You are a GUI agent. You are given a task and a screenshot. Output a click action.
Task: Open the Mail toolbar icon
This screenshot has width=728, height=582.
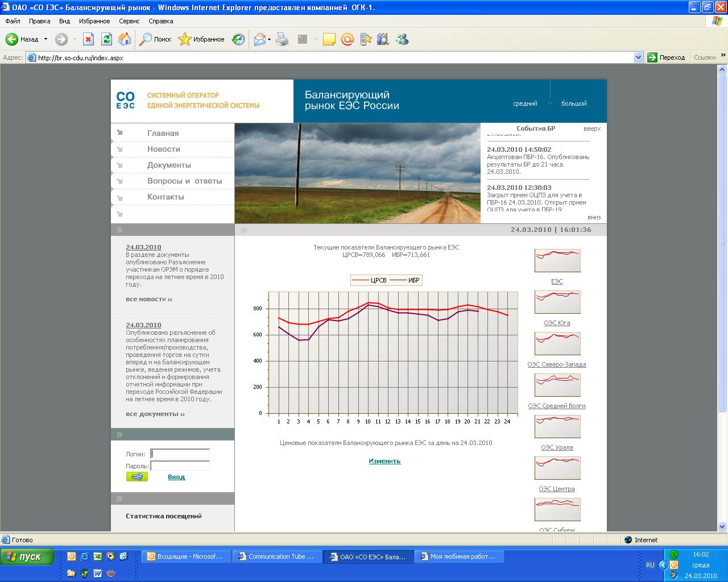260,39
